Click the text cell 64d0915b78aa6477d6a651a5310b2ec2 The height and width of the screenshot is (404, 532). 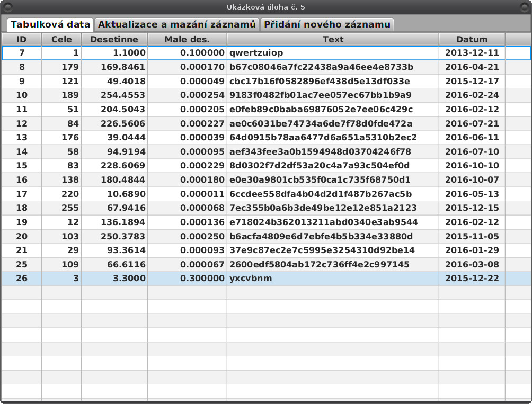point(333,138)
